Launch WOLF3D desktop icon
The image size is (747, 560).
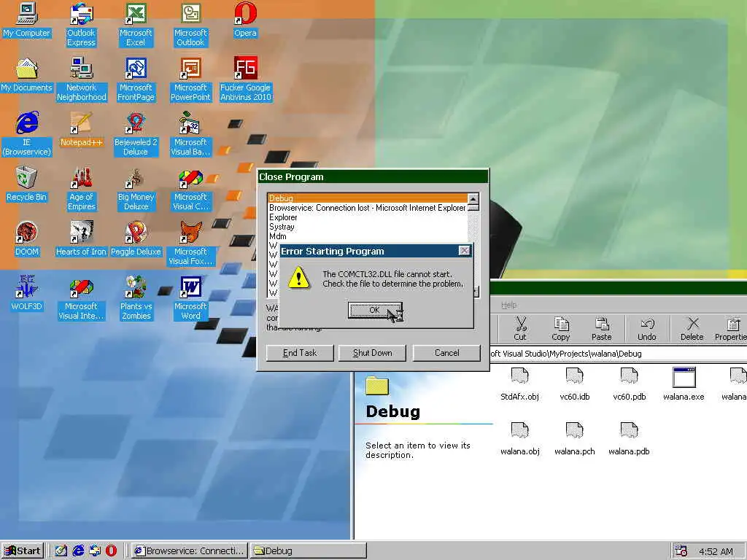27,294
